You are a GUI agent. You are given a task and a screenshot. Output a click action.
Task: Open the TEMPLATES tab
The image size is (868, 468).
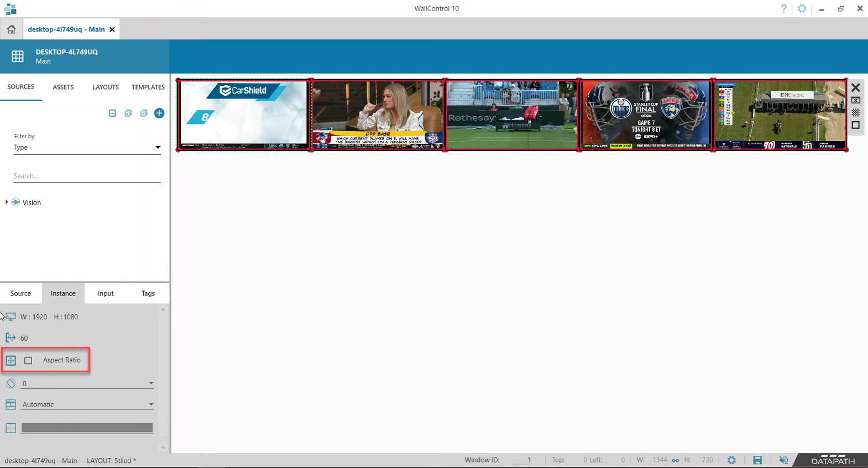(148, 87)
